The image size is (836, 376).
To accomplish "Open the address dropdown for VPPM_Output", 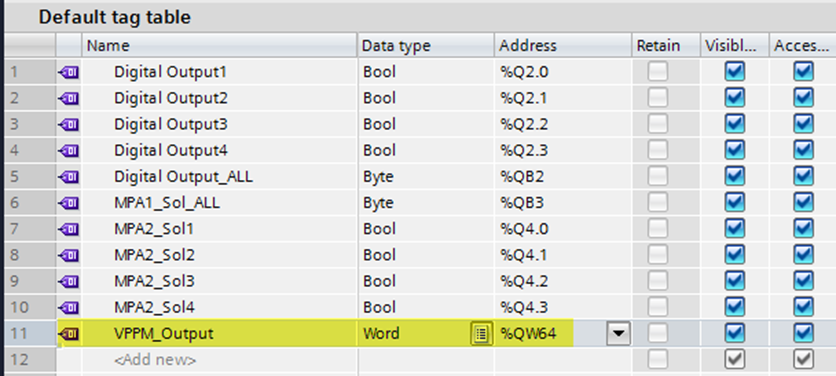I will (618, 334).
